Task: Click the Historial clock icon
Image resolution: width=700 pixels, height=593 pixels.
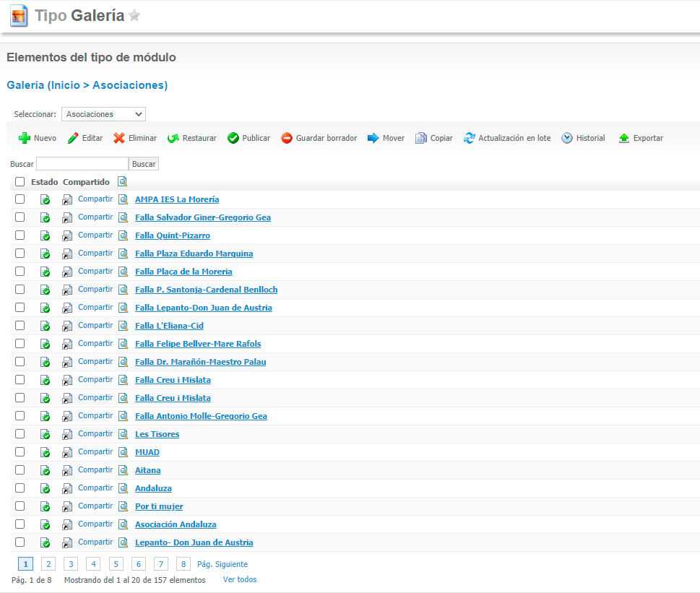Action: click(x=567, y=138)
